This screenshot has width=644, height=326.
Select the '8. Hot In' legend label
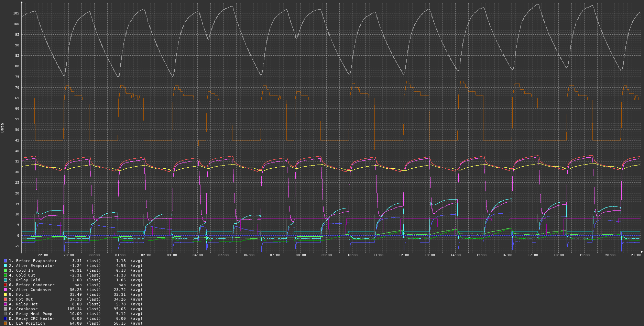(x=20, y=294)
